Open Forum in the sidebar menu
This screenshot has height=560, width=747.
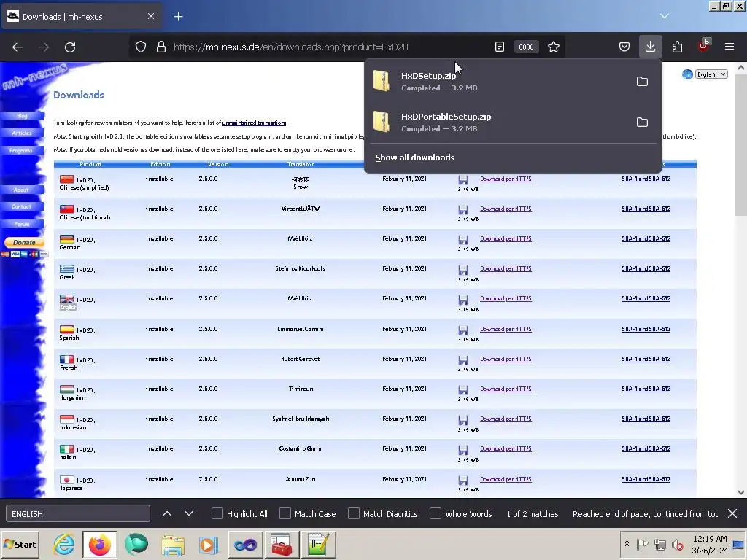(x=21, y=224)
